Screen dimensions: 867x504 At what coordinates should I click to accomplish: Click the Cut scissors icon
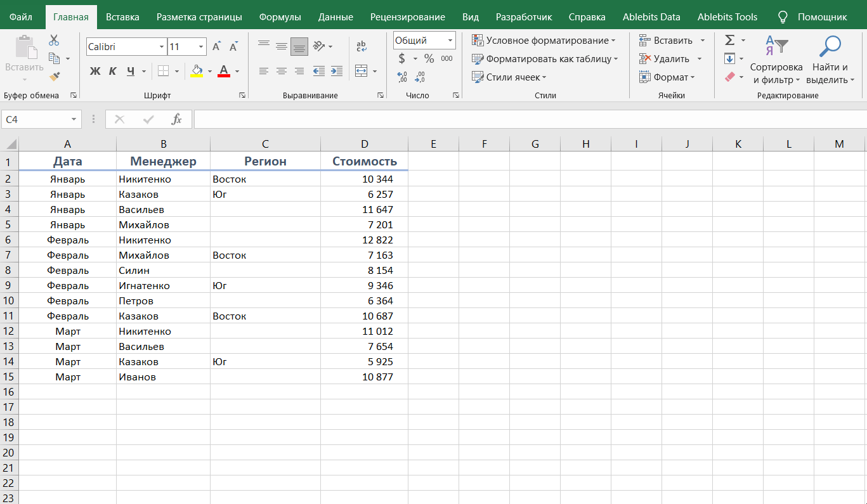54,41
